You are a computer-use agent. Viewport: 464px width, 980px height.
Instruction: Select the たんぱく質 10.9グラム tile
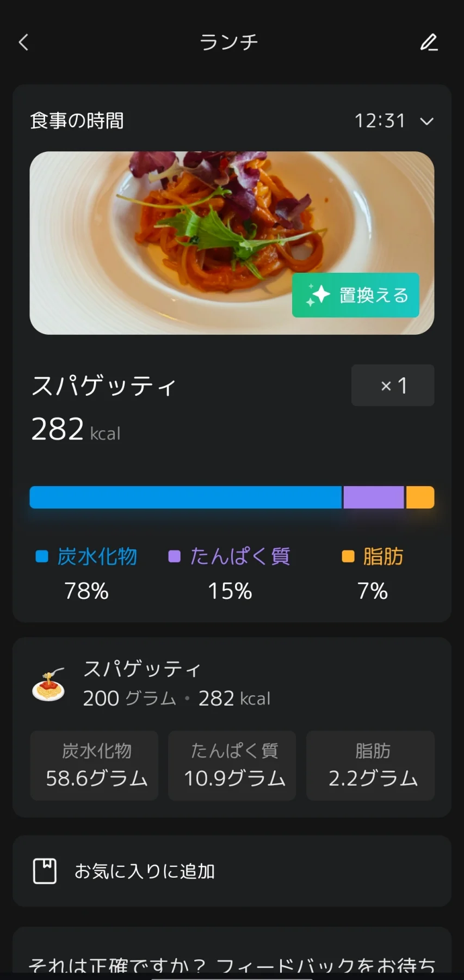click(x=232, y=765)
